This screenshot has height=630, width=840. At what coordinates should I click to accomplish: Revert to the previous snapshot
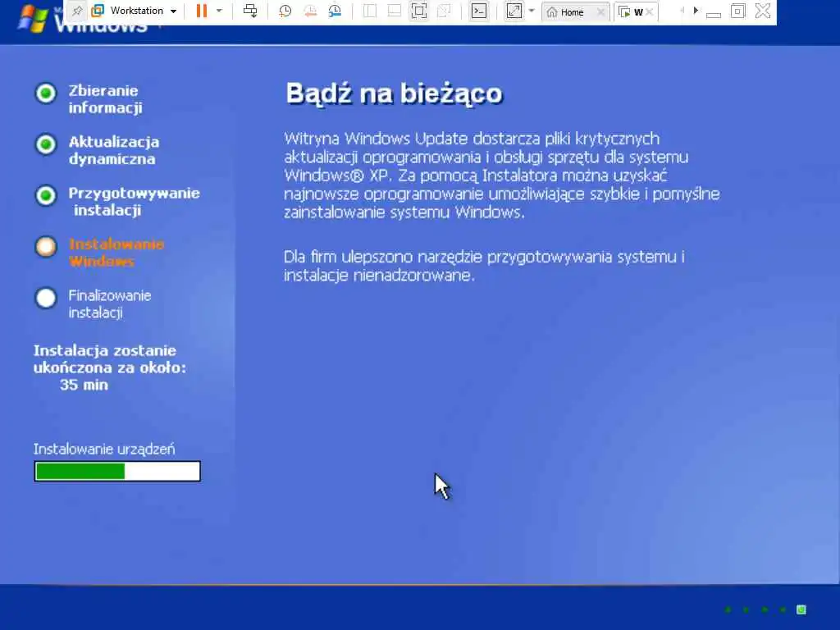coord(310,11)
